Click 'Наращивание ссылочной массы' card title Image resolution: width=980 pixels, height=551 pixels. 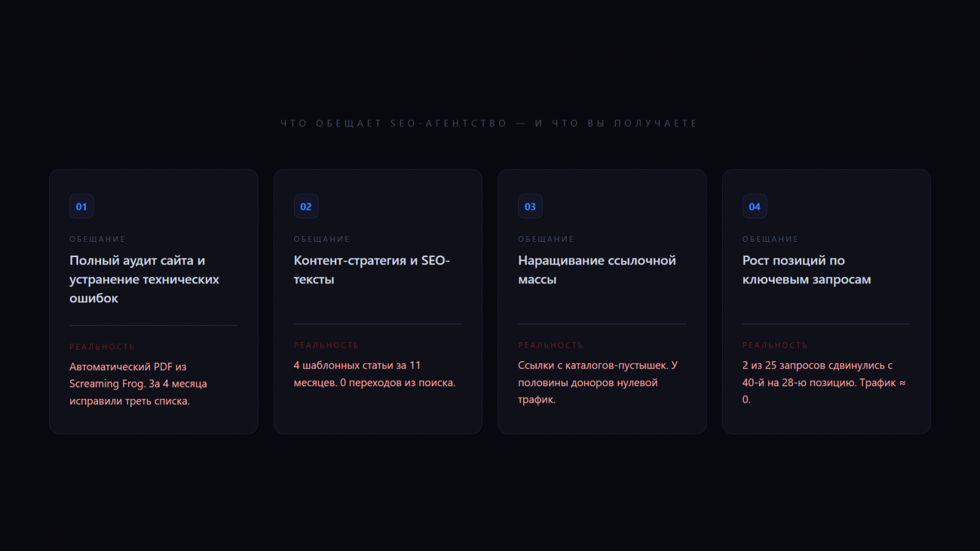pyautogui.click(x=597, y=270)
